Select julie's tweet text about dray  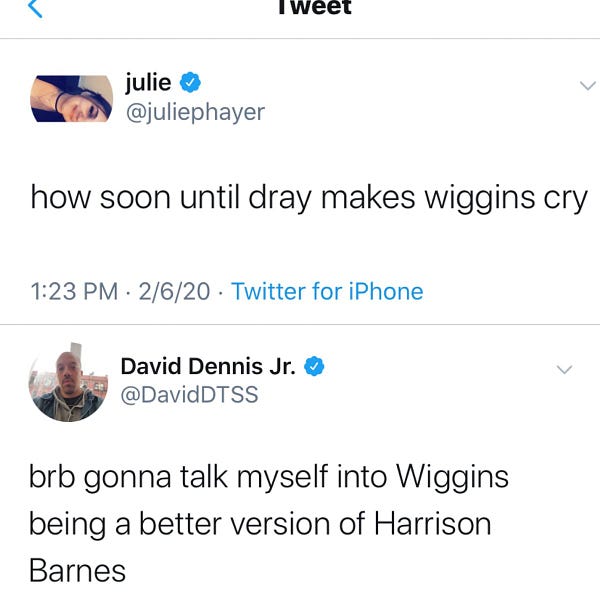click(309, 198)
